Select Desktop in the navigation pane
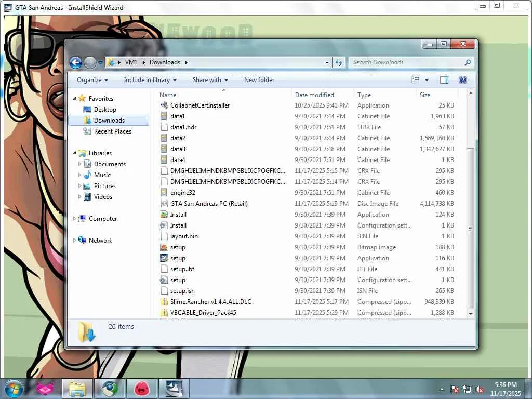 point(105,110)
